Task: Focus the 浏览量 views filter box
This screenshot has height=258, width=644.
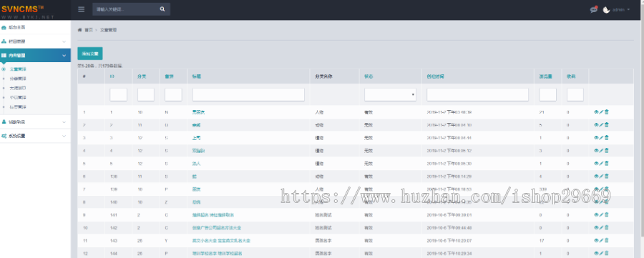Action: click(x=547, y=94)
